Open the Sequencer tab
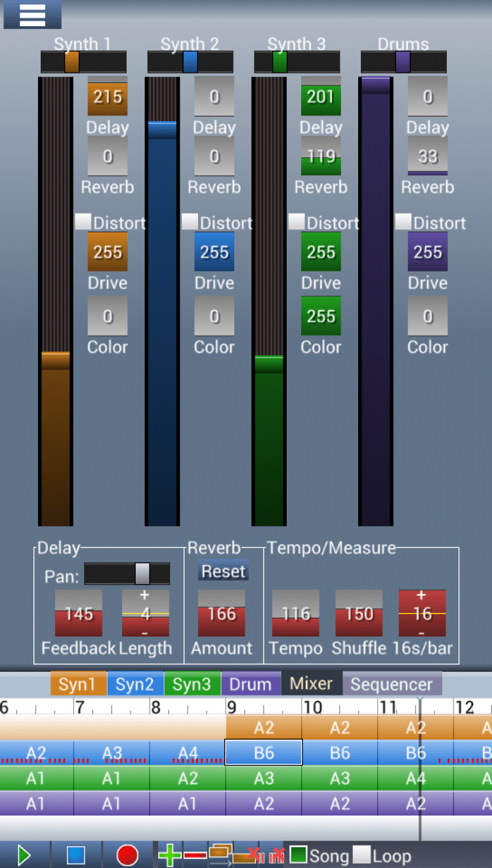The image size is (492, 868). (x=392, y=684)
